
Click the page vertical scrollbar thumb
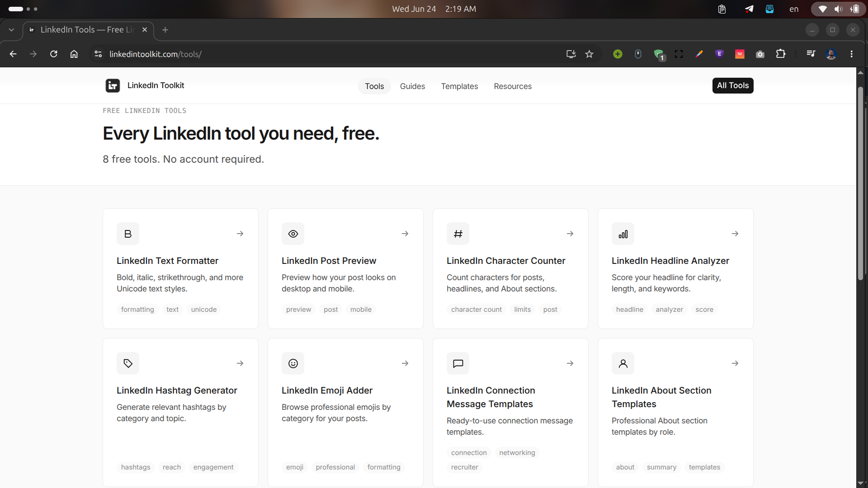[860, 183]
